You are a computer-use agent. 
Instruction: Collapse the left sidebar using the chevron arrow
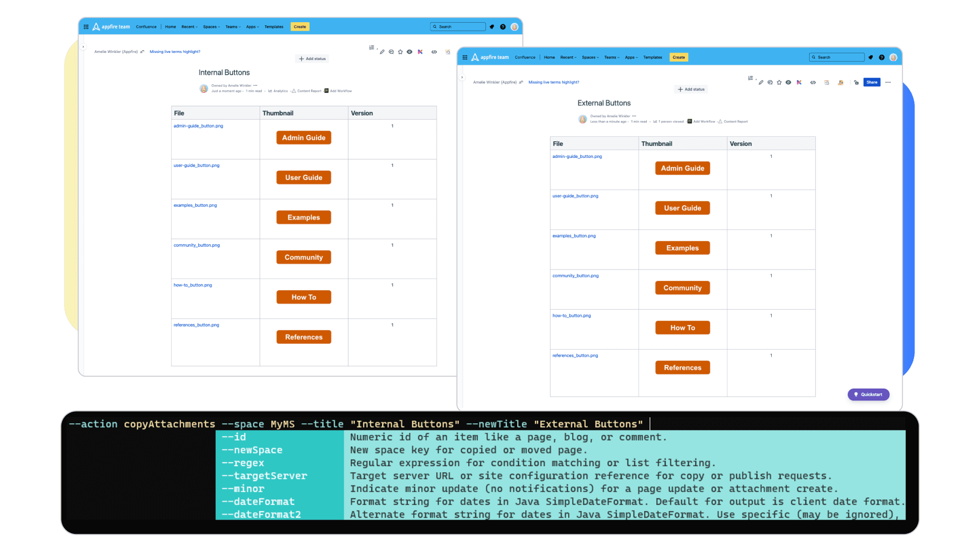[462, 77]
